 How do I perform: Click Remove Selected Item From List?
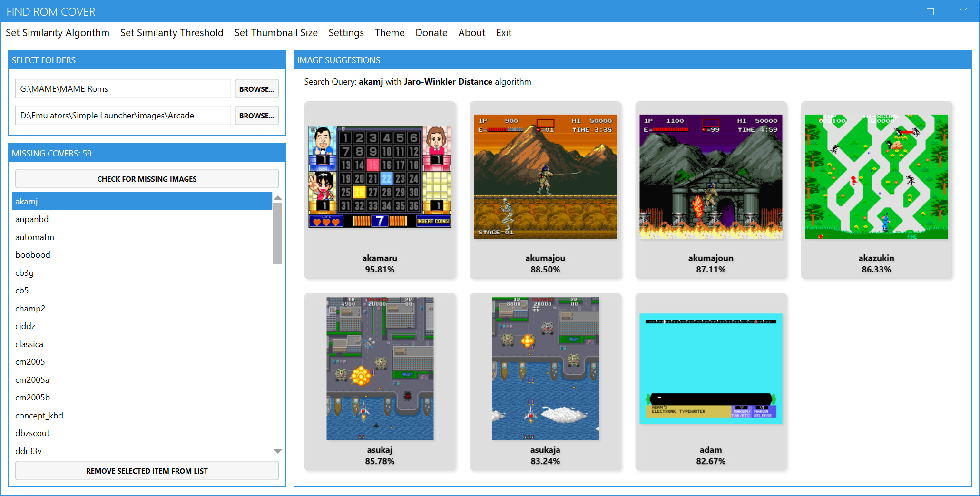tap(147, 471)
